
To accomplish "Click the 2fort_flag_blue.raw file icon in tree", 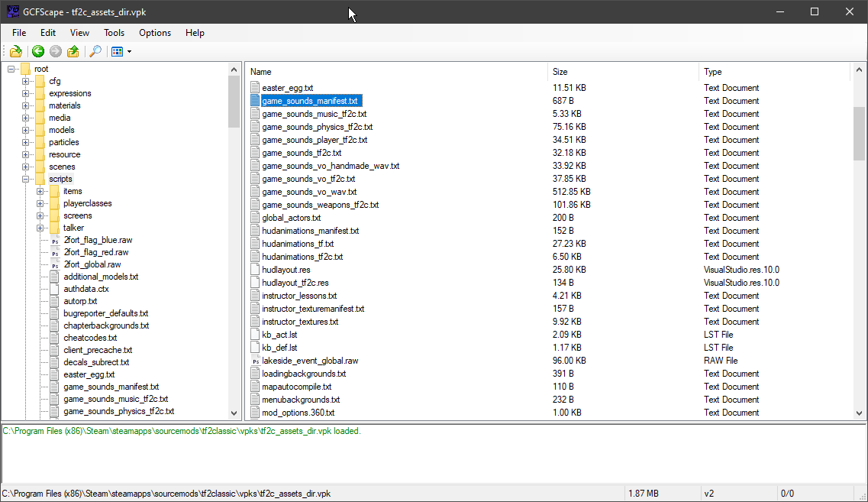I will tap(54, 240).
